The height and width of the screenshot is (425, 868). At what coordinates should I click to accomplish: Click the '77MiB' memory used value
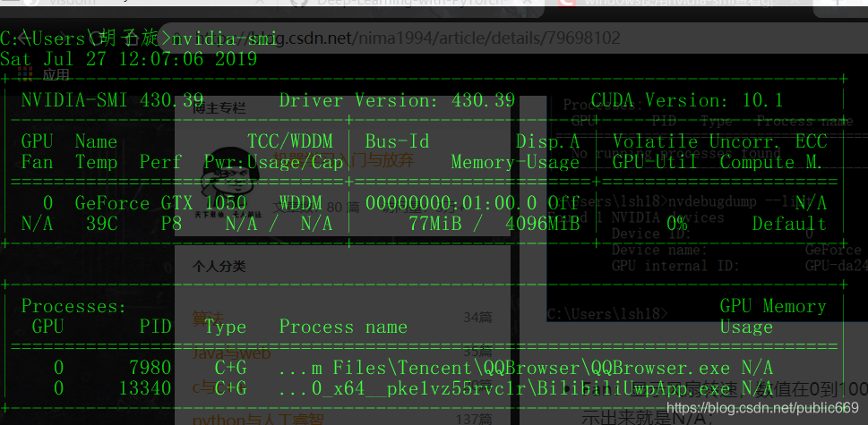[x=435, y=224]
